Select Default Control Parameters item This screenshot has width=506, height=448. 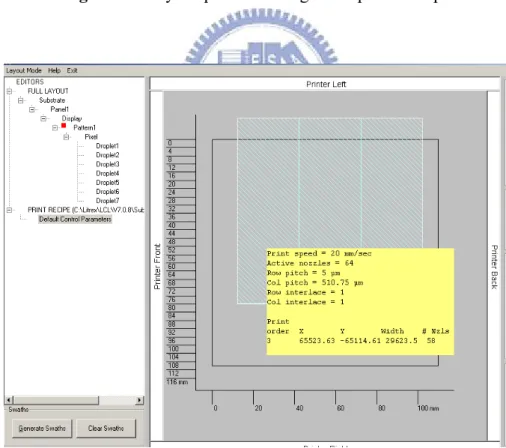[75, 219]
